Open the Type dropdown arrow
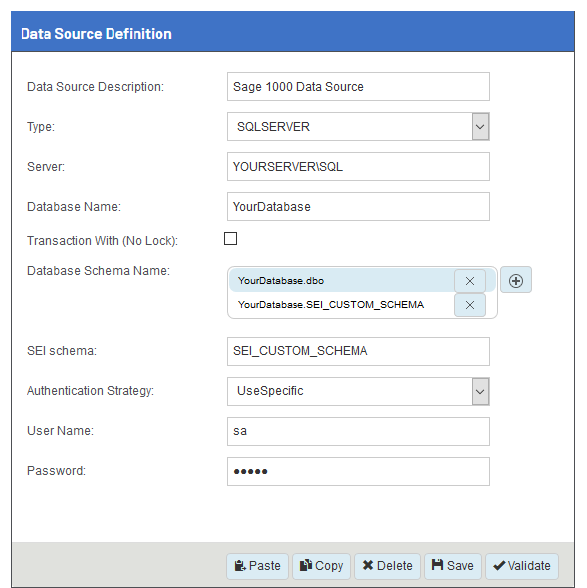Image resolution: width=587 pixels, height=588 pixels. [480, 127]
